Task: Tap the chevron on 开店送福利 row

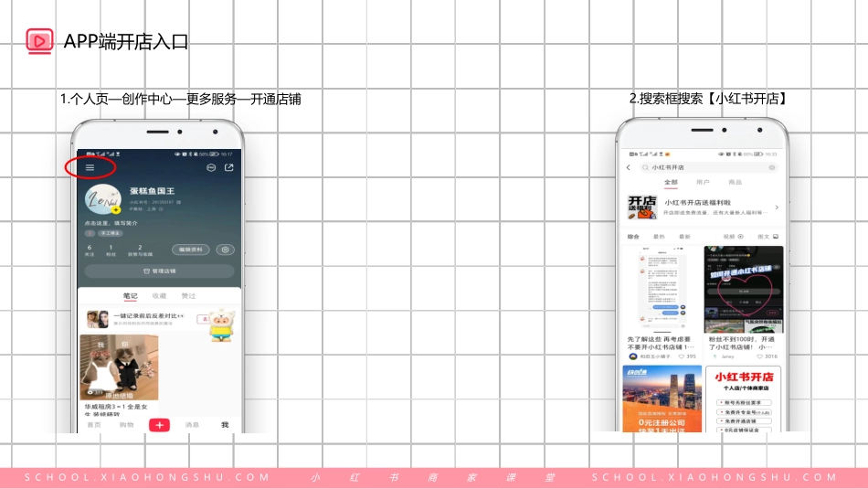Action: (777, 207)
